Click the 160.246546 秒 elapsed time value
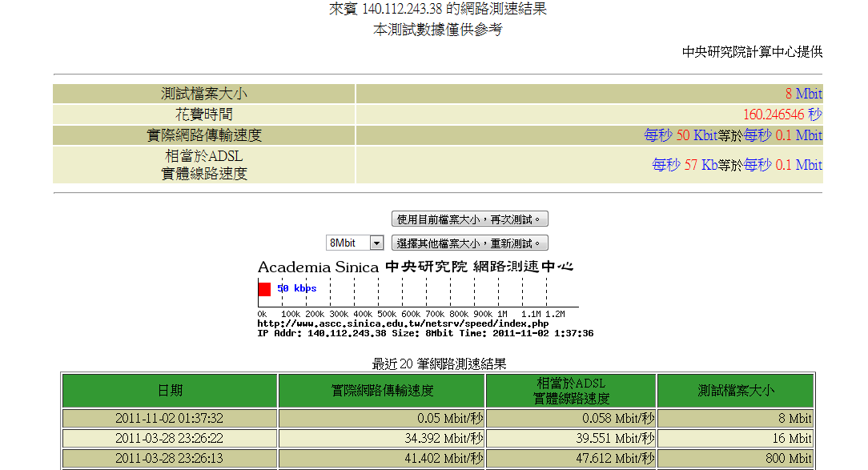 [x=782, y=114]
